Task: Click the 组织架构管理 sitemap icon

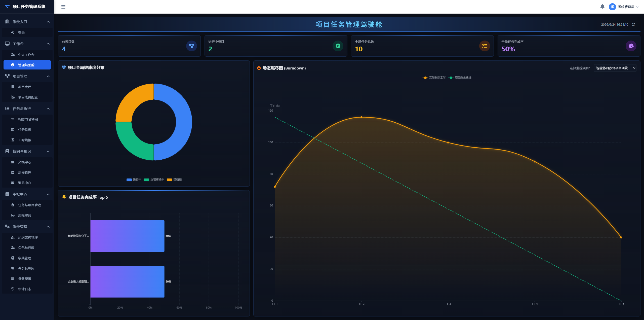Action: [13, 237]
